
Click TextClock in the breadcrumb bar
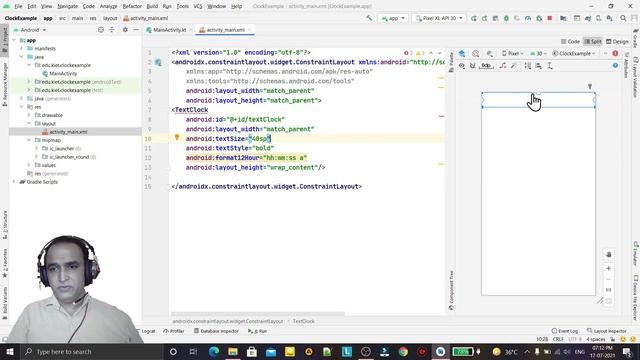303,321
